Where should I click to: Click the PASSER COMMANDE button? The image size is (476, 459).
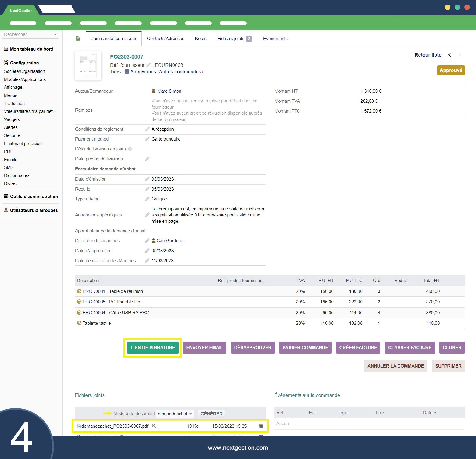tap(305, 348)
